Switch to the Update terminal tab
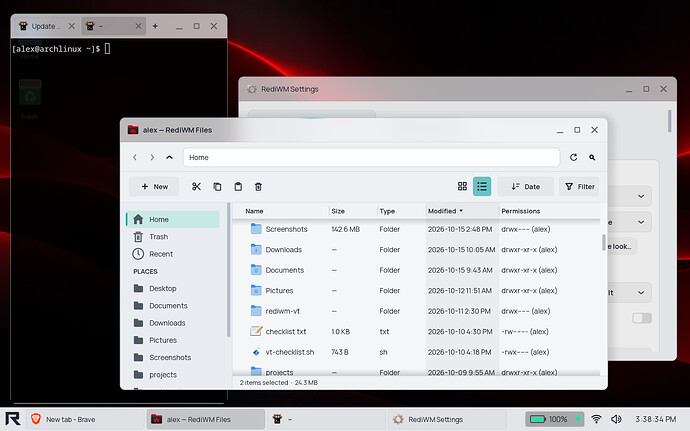 [x=46, y=26]
